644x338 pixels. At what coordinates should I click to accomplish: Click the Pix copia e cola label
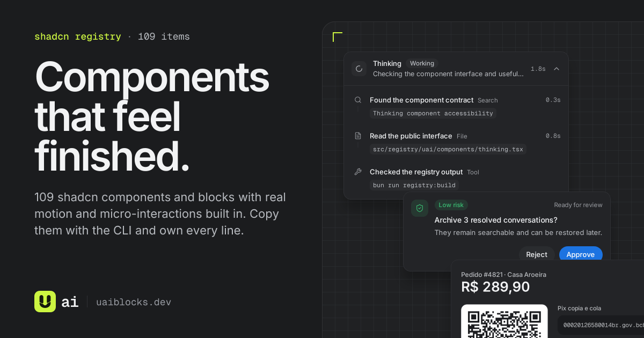click(580, 308)
